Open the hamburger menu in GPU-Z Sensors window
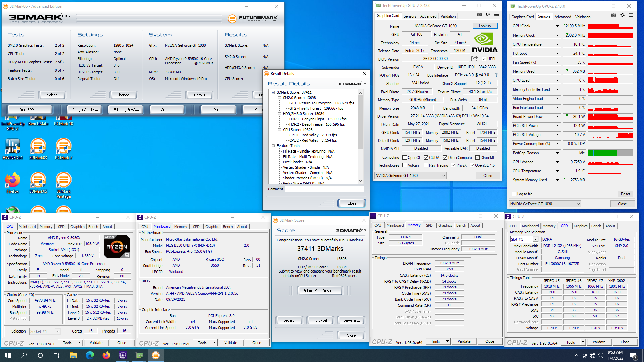 click(631, 15)
